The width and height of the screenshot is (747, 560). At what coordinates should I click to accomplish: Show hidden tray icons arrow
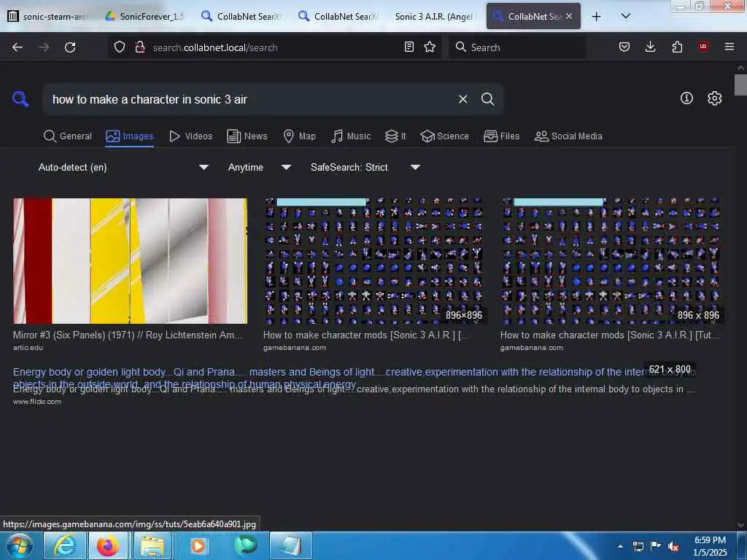(620, 546)
